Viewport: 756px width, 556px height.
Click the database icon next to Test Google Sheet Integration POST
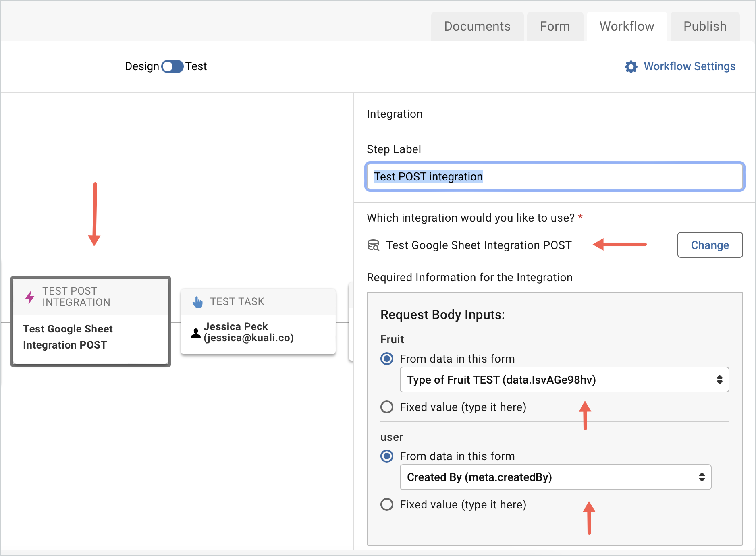coord(373,245)
